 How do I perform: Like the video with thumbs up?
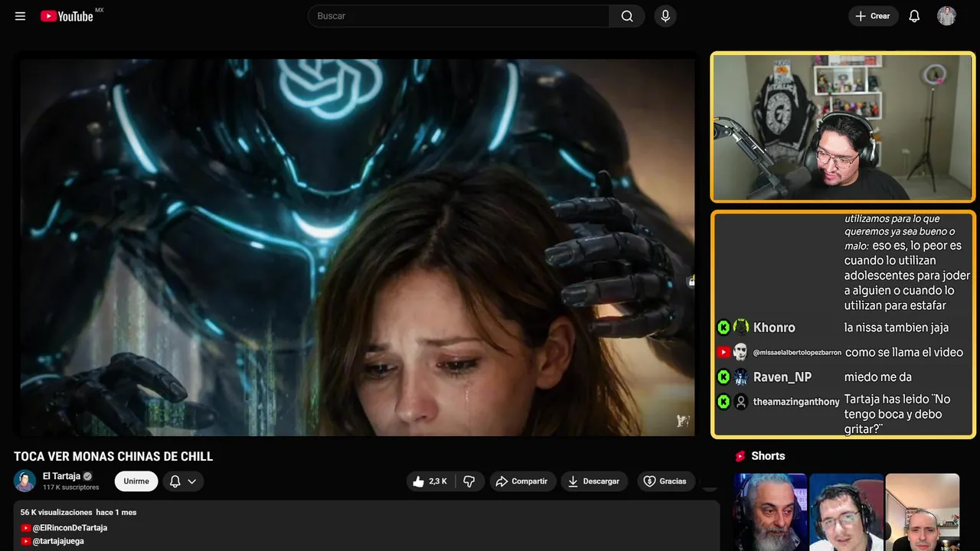430,481
